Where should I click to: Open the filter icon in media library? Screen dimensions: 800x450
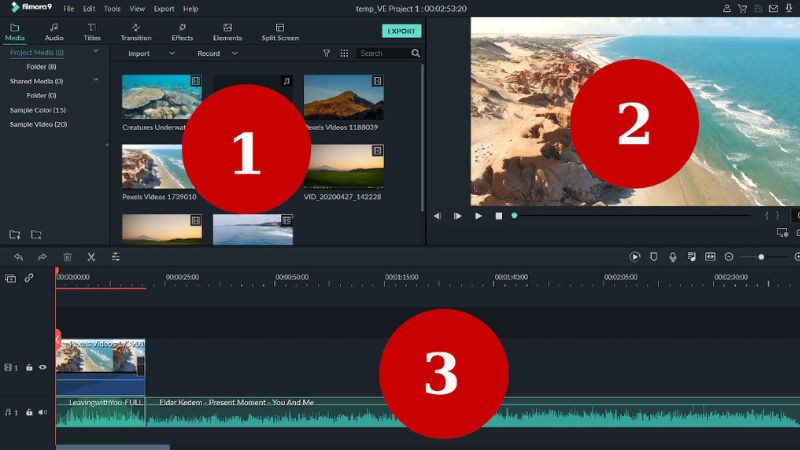pyautogui.click(x=326, y=53)
